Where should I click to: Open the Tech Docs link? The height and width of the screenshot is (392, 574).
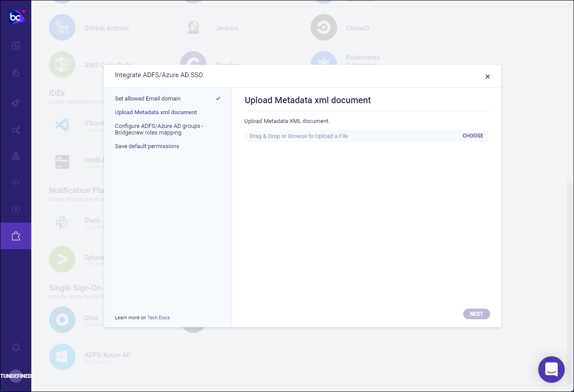pyautogui.click(x=158, y=317)
